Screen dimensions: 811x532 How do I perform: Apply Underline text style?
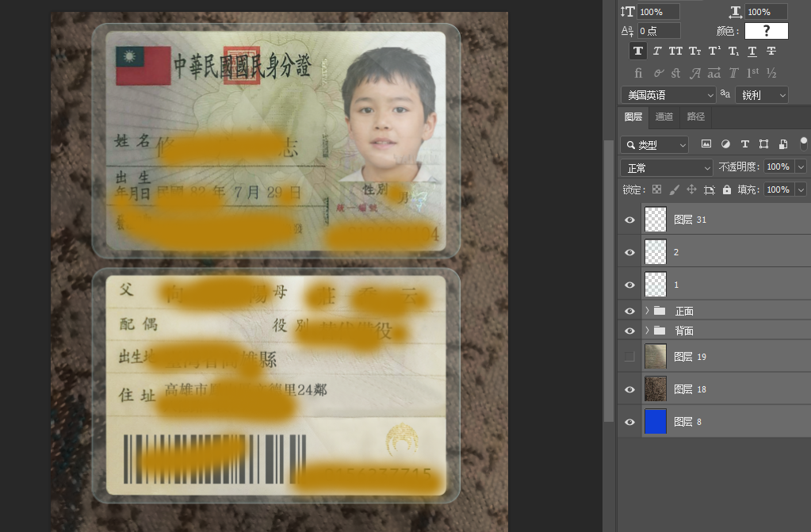pyautogui.click(x=752, y=51)
